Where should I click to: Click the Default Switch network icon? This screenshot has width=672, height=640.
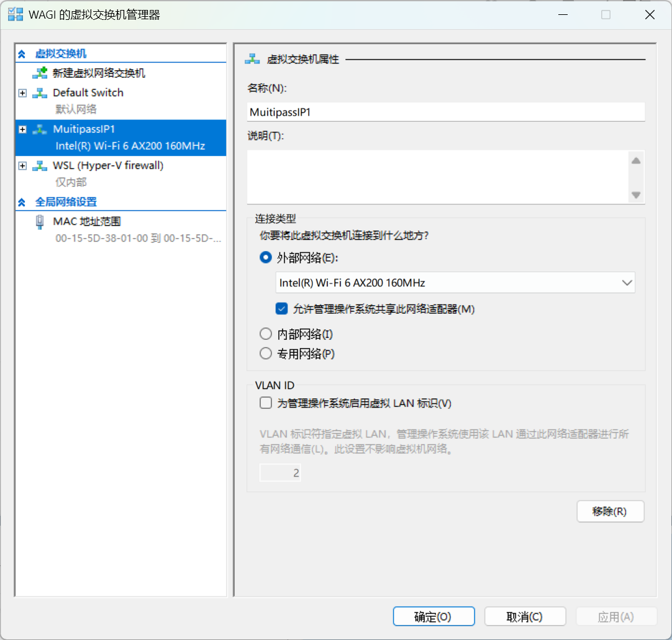(x=40, y=93)
